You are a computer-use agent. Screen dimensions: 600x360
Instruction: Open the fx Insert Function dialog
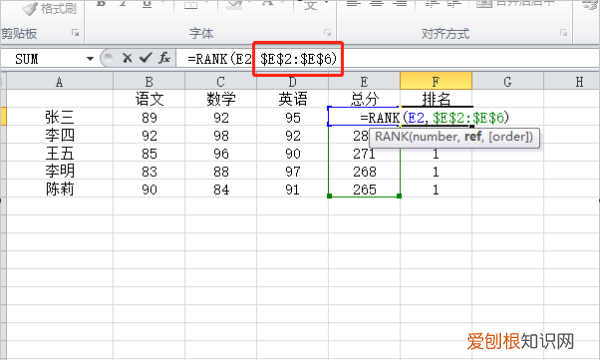165,58
